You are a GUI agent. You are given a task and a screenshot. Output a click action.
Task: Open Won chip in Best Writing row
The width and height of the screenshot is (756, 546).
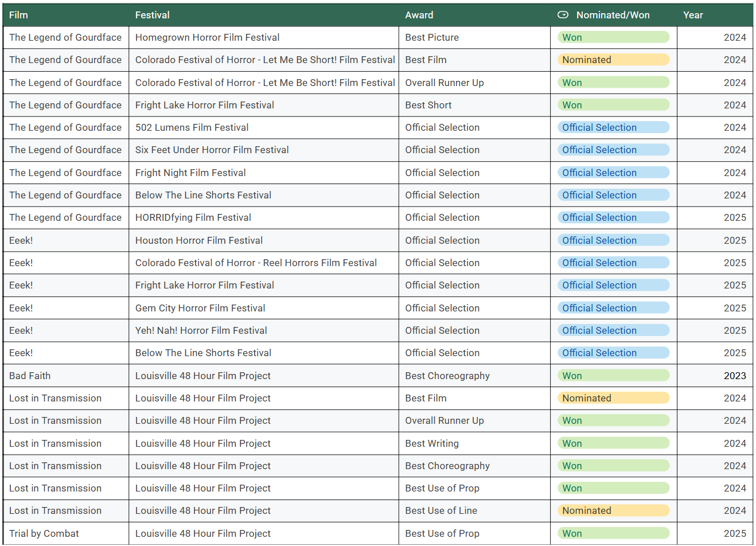click(613, 443)
